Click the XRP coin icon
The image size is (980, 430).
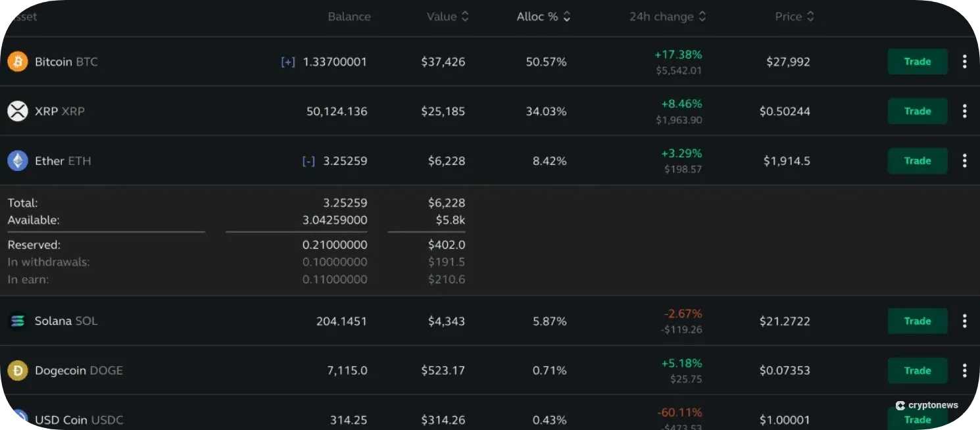point(17,111)
